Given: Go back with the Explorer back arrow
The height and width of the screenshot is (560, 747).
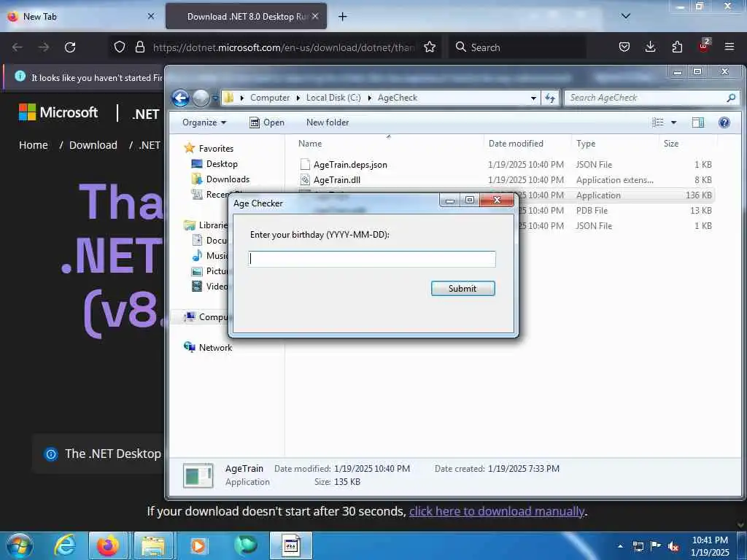Looking at the screenshot, I should click(x=181, y=98).
